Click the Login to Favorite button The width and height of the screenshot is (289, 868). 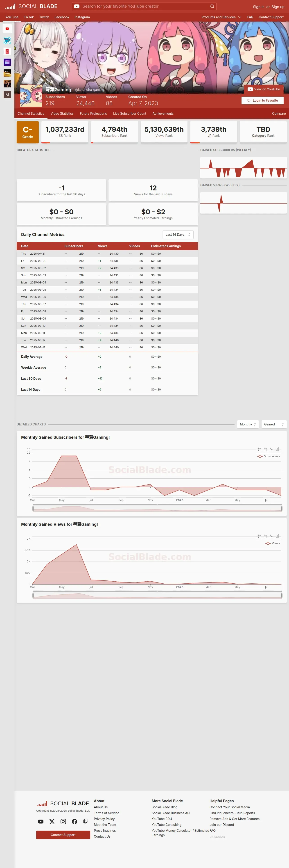(x=262, y=101)
